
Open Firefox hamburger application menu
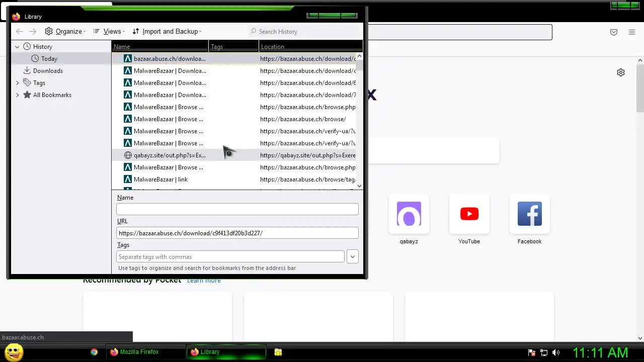click(632, 32)
